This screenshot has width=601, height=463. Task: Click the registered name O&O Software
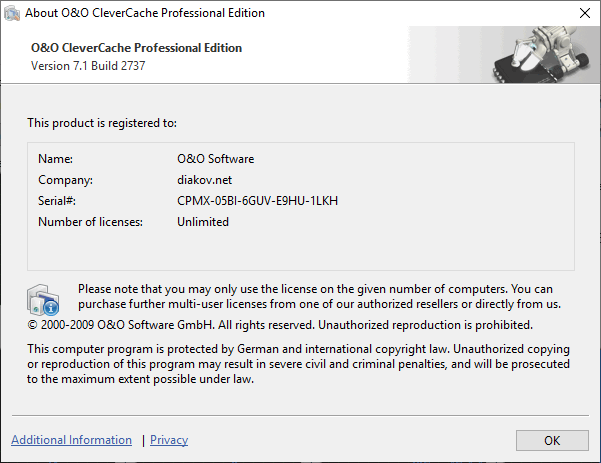215,159
